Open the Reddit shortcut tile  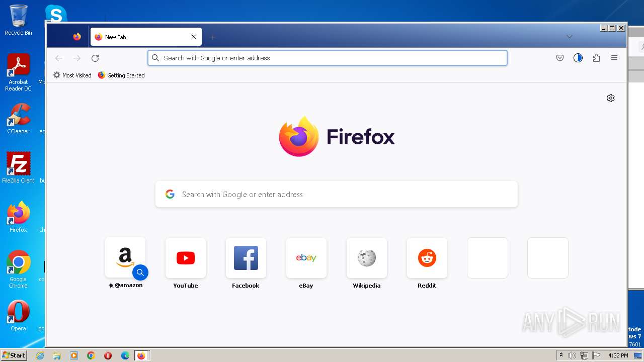[x=427, y=258]
